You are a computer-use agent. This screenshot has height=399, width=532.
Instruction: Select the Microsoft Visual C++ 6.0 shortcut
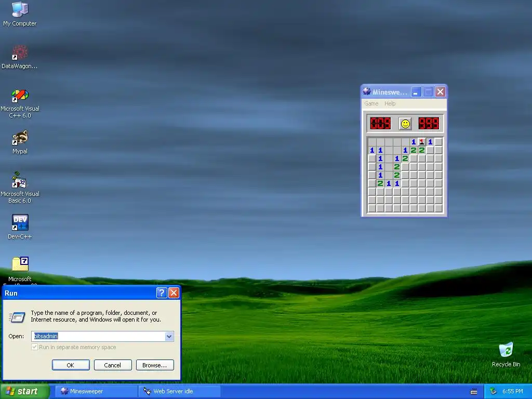point(20,103)
